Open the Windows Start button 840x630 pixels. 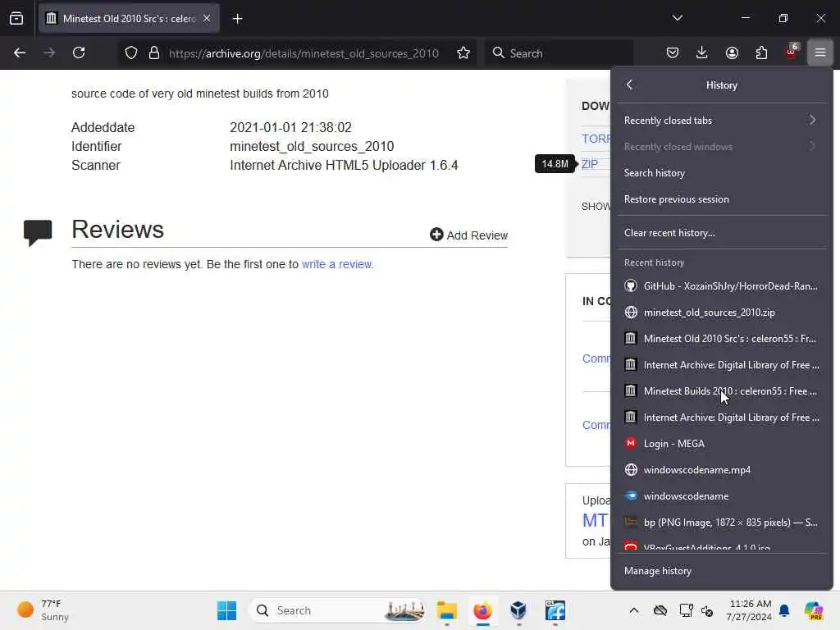(226, 610)
